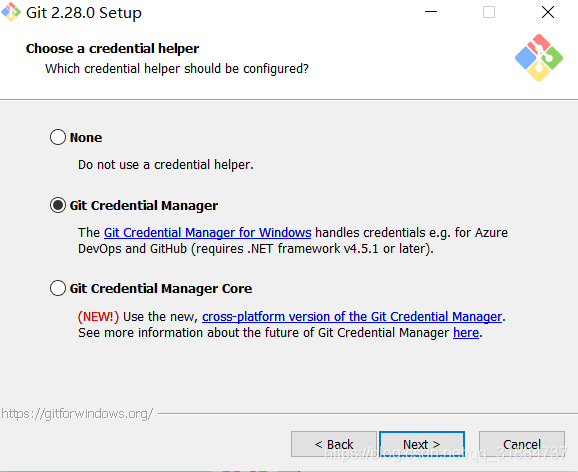Click the Git 2.28.0 Setup title text

click(84, 13)
